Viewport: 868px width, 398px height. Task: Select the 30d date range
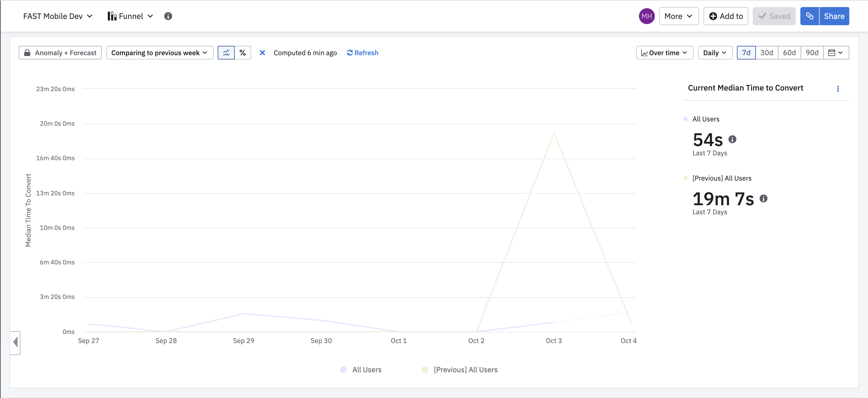point(766,53)
